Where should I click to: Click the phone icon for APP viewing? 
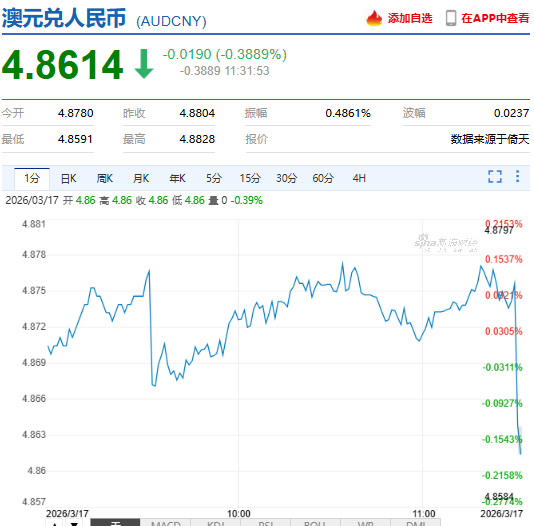pos(451,18)
